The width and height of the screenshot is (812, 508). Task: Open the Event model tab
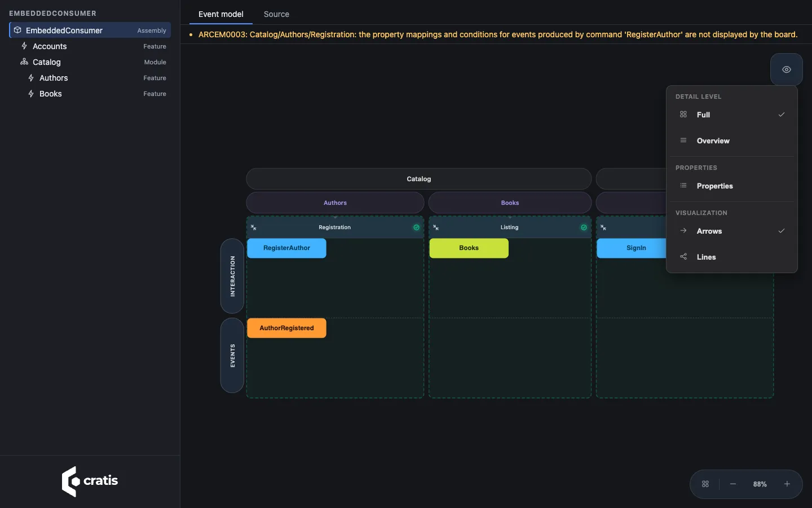221,14
